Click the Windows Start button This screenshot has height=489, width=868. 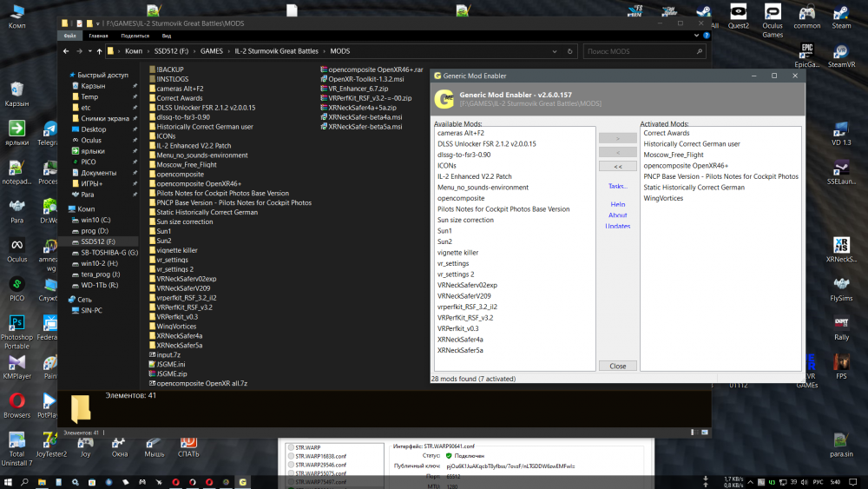point(10,481)
